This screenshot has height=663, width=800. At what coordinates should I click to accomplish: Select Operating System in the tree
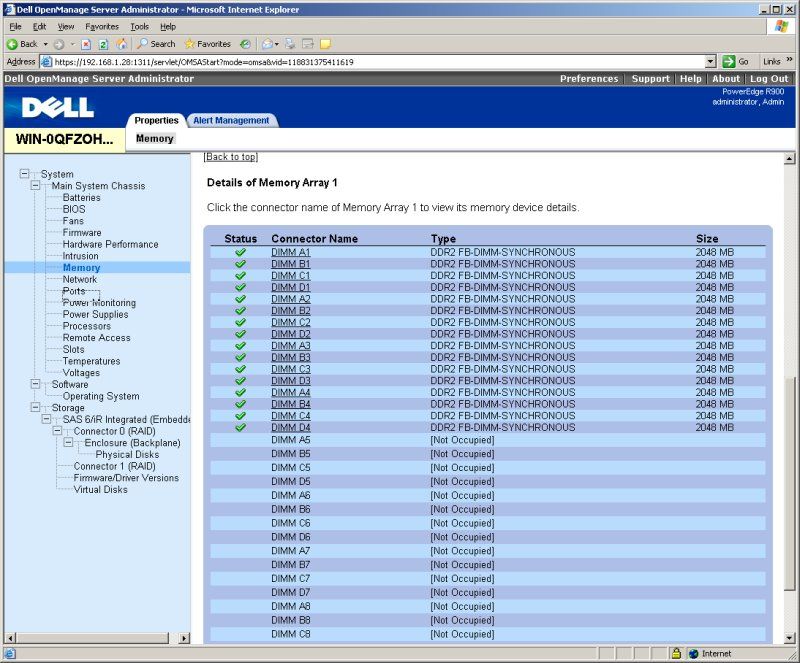click(x=101, y=396)
